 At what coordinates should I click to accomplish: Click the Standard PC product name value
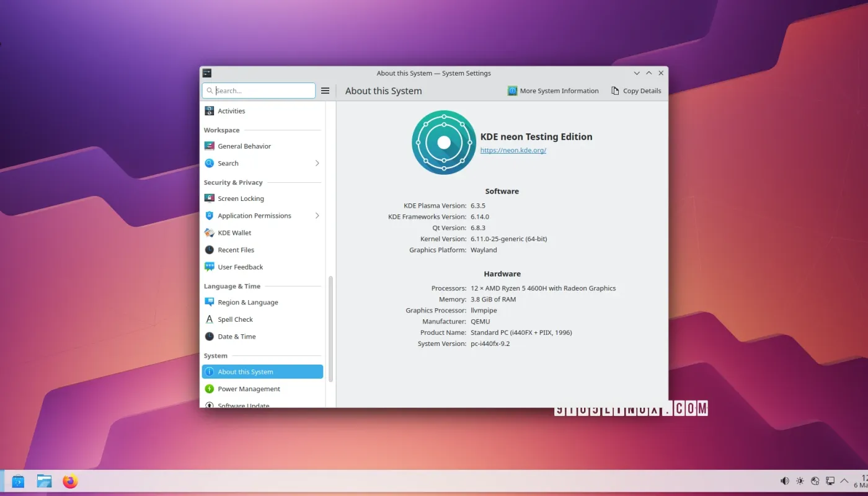[521, 332]
